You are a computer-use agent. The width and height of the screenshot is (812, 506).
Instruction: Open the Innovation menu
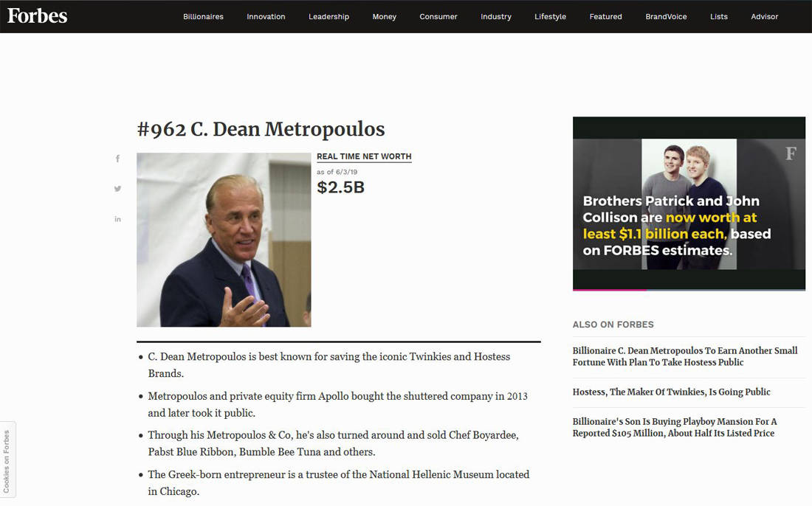click(x=266, y=16)
